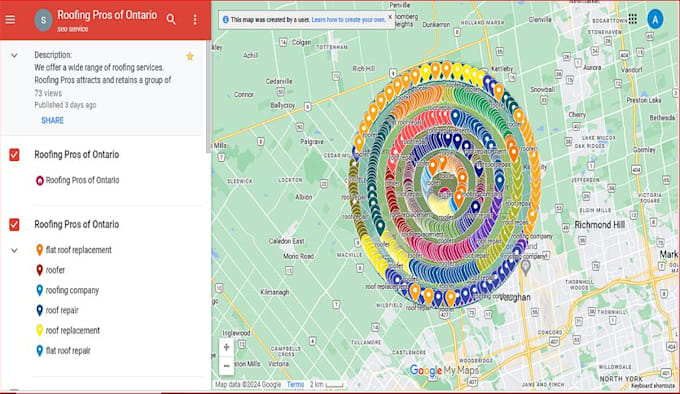Collapse the layer list chevron beside flat roof replacement

tap(14, 251)
